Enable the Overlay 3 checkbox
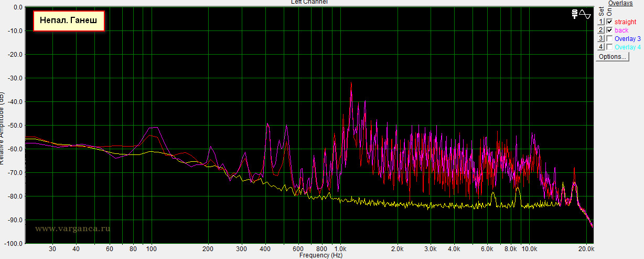This screenshot has width=644, height=259. [x=609, y=39]
